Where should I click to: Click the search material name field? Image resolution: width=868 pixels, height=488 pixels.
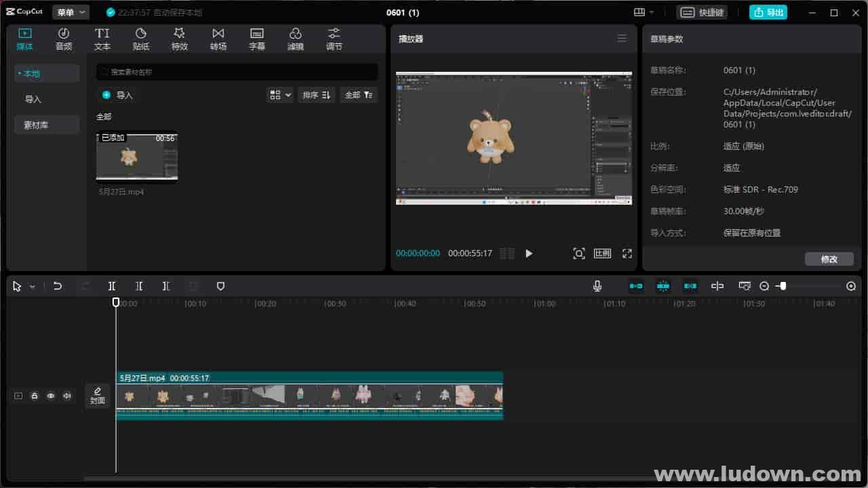coord(237,72)
